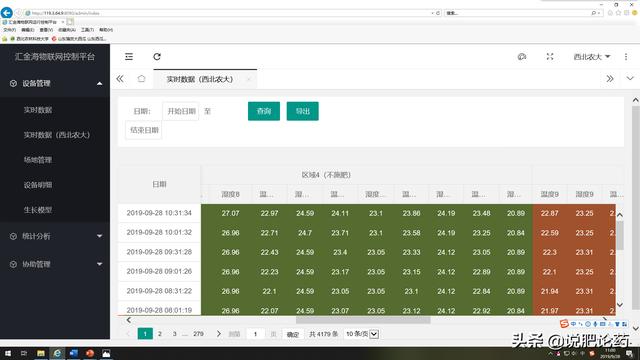Click the 结束日期 end date field
Image resolution: width=640 pixels, height=360 pixels.
tap(144, 130)
